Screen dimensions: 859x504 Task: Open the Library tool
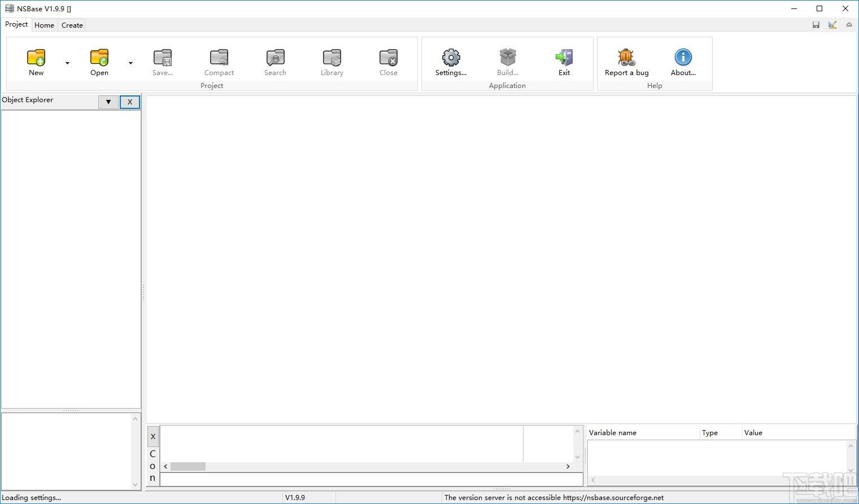tap(332, 62)
